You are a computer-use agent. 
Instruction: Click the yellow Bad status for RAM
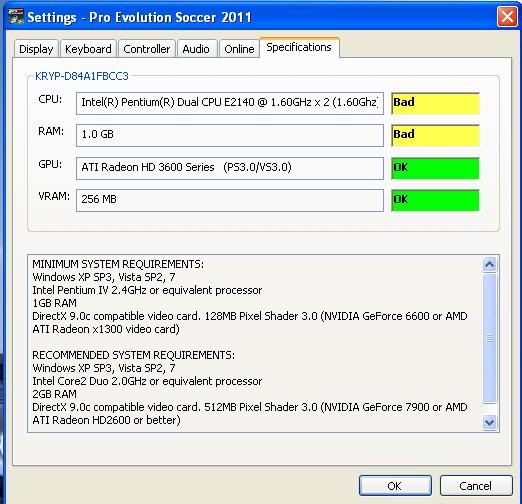pos(435,135)
